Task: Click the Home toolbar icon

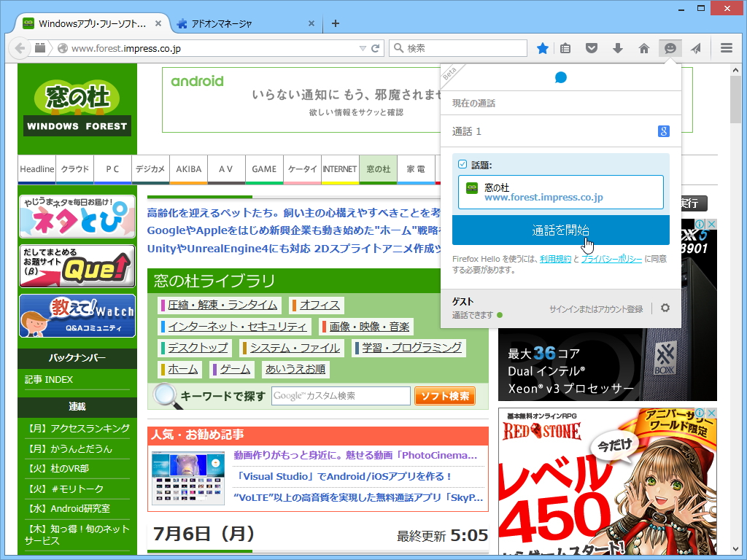Action: 643,48
